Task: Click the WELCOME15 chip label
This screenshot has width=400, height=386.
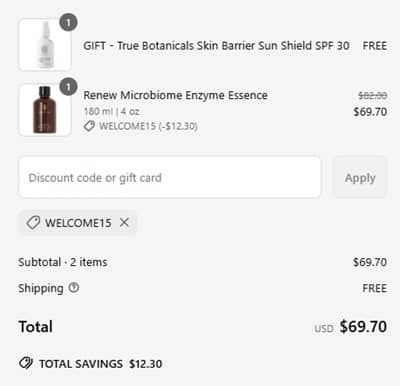Action: point(78,223)
